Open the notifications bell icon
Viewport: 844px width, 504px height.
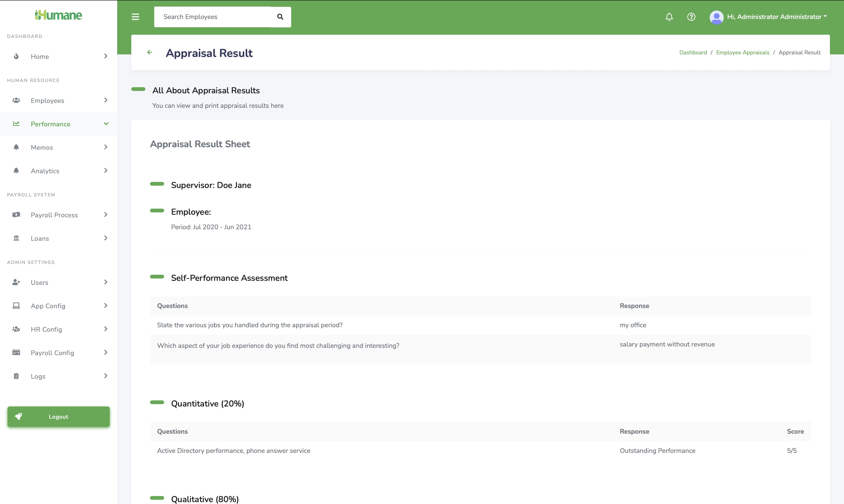(x=669, y=17)
